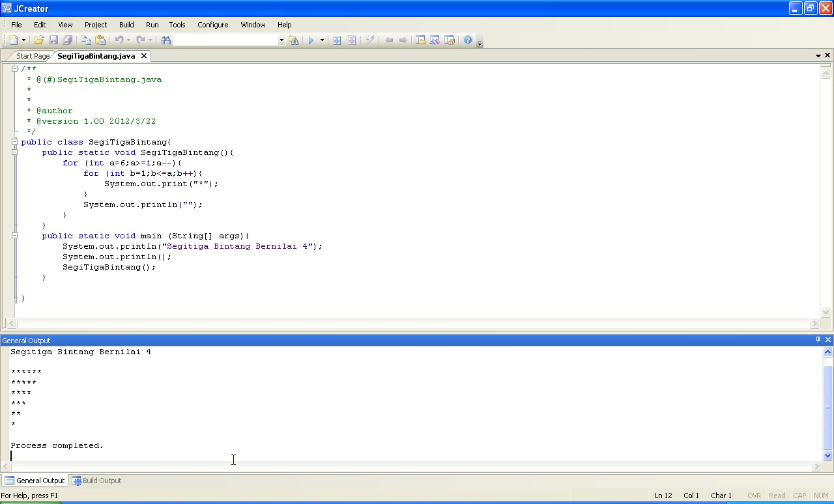Click the lightning bolt execute icon
The image size is (834, 504).
click(369, 40)
